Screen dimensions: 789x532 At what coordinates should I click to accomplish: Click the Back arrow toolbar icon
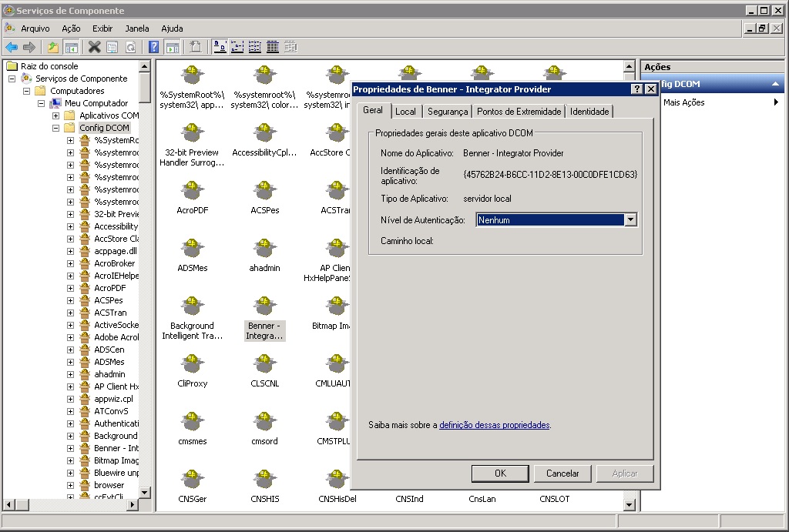point(12,48)
